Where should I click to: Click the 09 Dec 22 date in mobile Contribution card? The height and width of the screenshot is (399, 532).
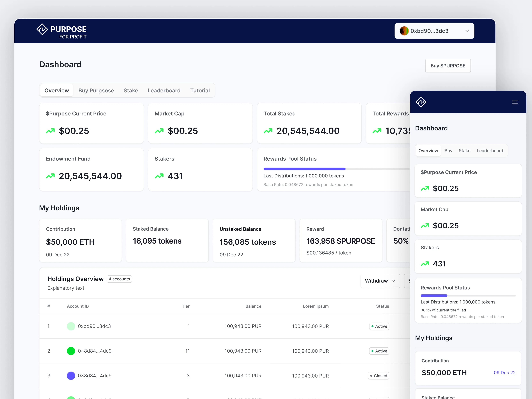(505, 373)
